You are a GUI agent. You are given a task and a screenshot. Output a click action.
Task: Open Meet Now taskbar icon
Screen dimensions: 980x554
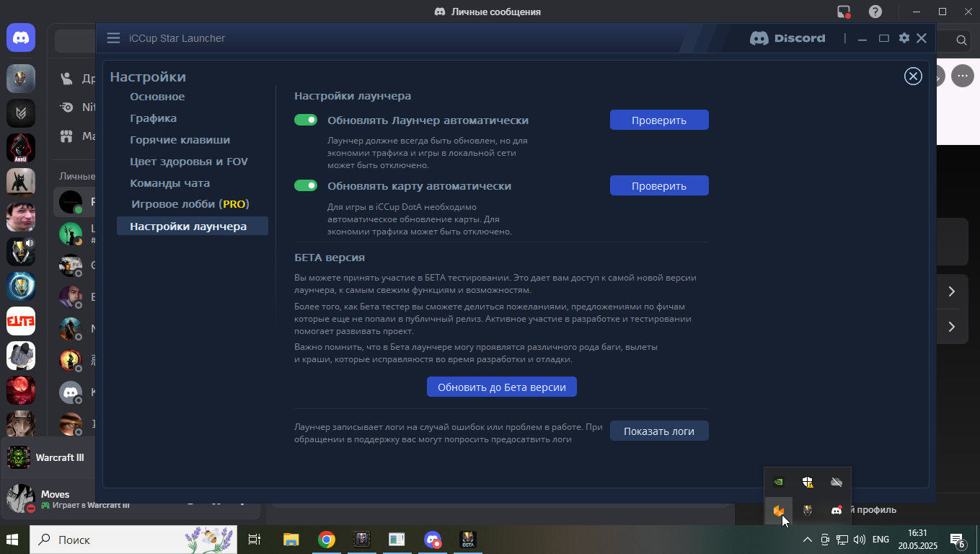[x=825, y=540]
